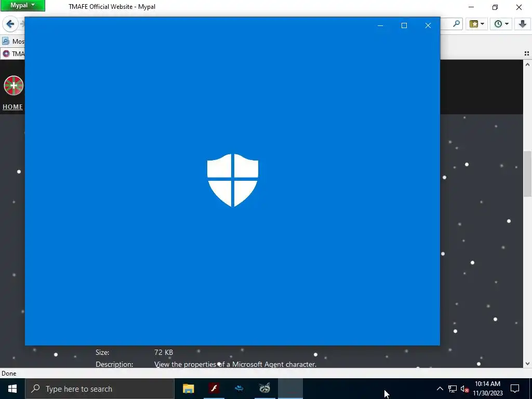
Task: Expand the history button dropdown arrow
Action: [507, 24]
